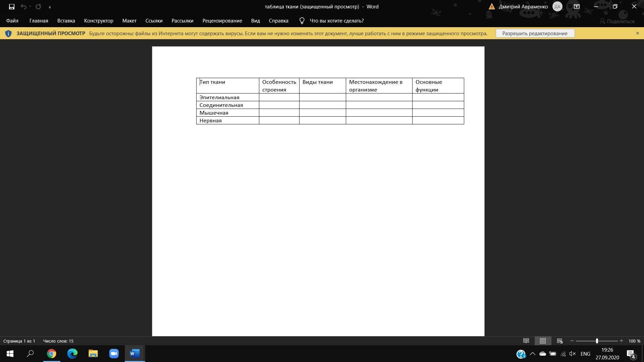The image size is (644, 362).
Task: Switch to Web Layout view icon
Action: tap(559, 341)
